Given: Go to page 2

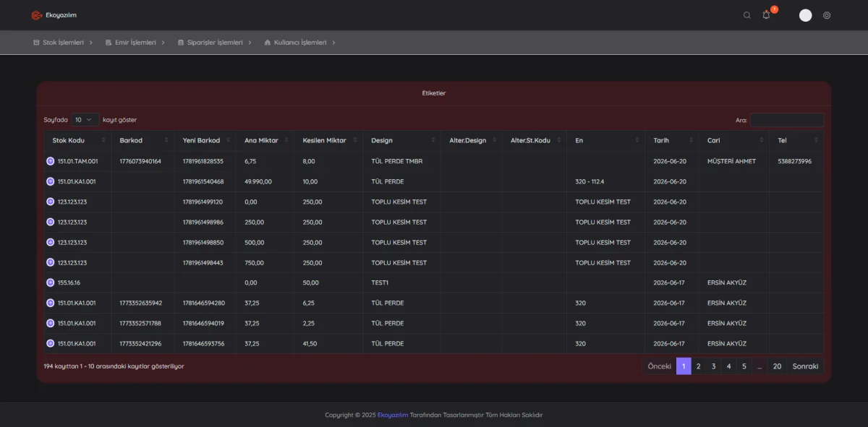Looking at the screenshot, I should tap(699, 366).
